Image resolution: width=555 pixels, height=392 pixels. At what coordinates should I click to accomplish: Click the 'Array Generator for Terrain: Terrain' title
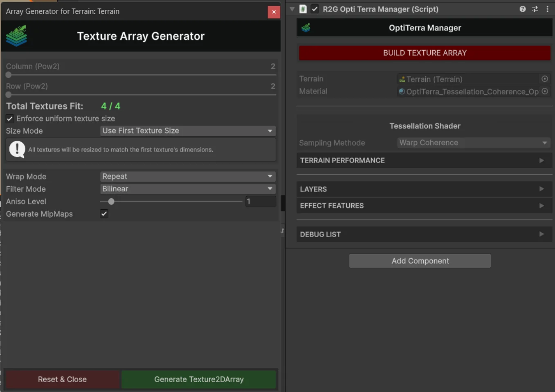coord(63,11)
